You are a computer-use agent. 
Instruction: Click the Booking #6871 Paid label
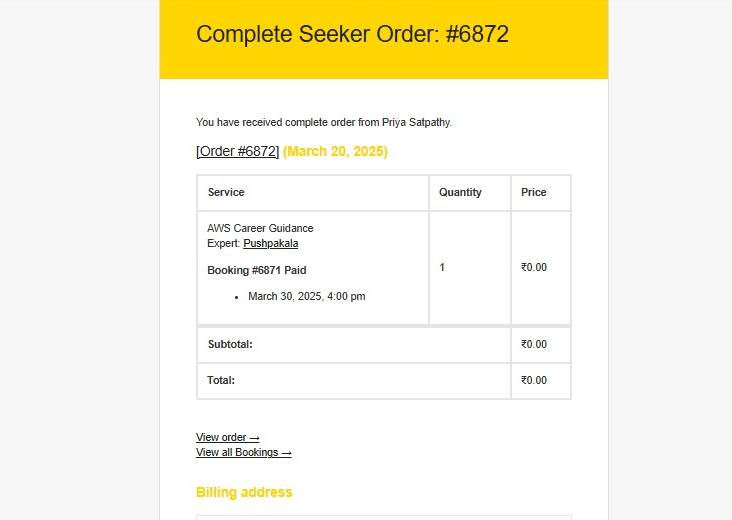pyautogui.click(x=257, y=270)
